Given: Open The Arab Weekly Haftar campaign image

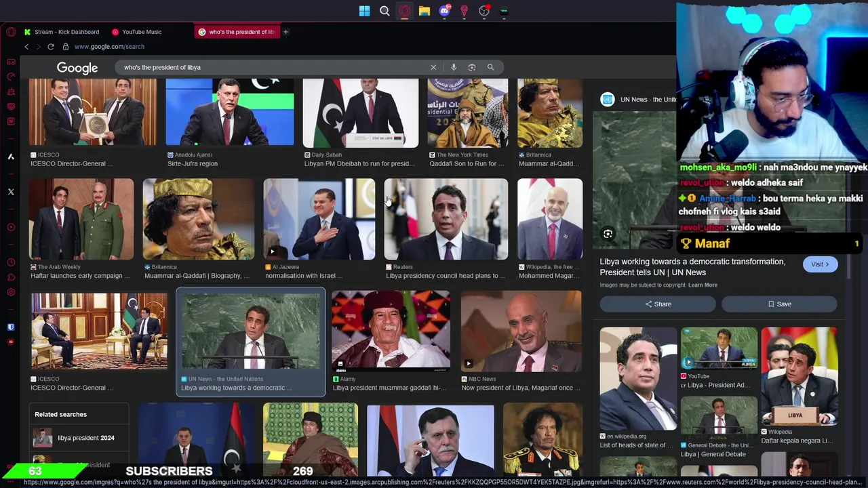Looking at the screenshot, I should [x=81, y=219].
